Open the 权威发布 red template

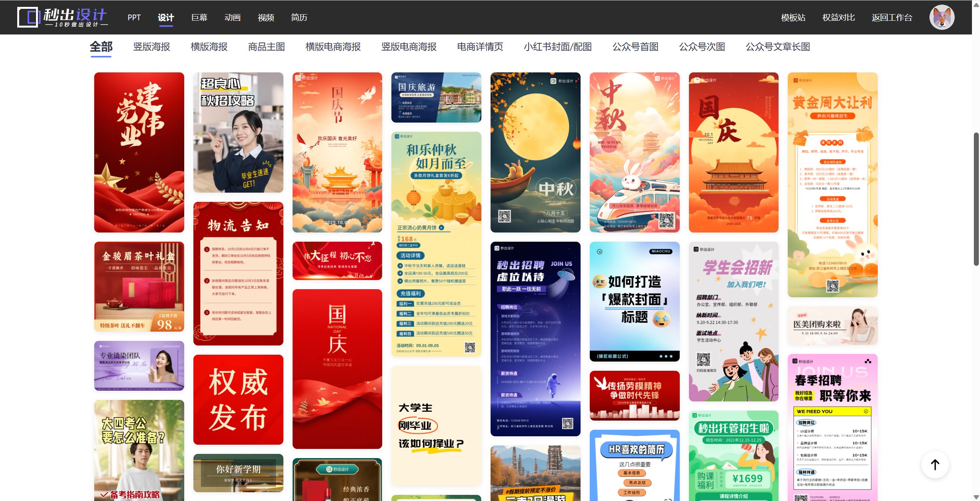point(238,399)
